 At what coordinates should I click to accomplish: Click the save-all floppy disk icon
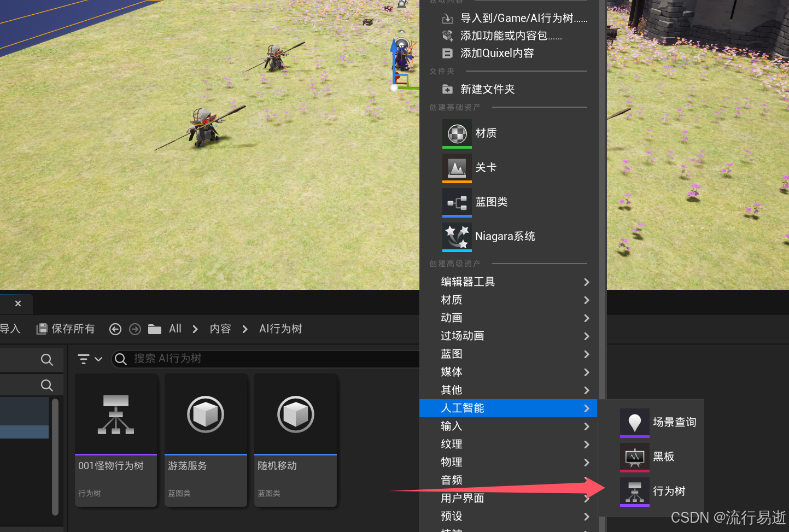pos(42,329)
